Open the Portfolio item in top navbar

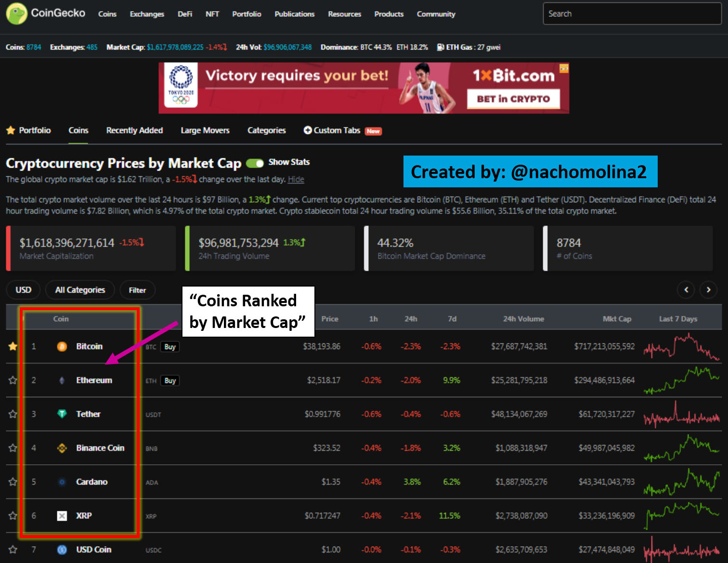pos(247,14)
